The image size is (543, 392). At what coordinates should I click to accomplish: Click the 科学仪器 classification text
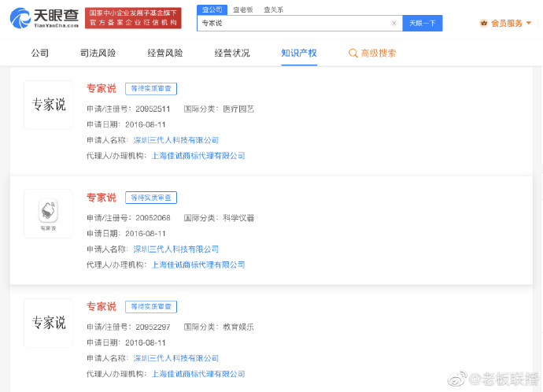(x=238, y=218)
